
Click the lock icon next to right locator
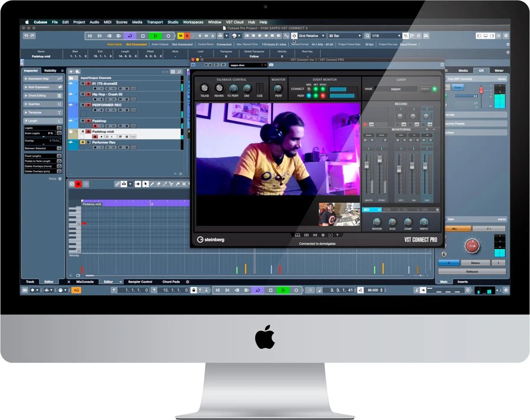tap(194, 290)
